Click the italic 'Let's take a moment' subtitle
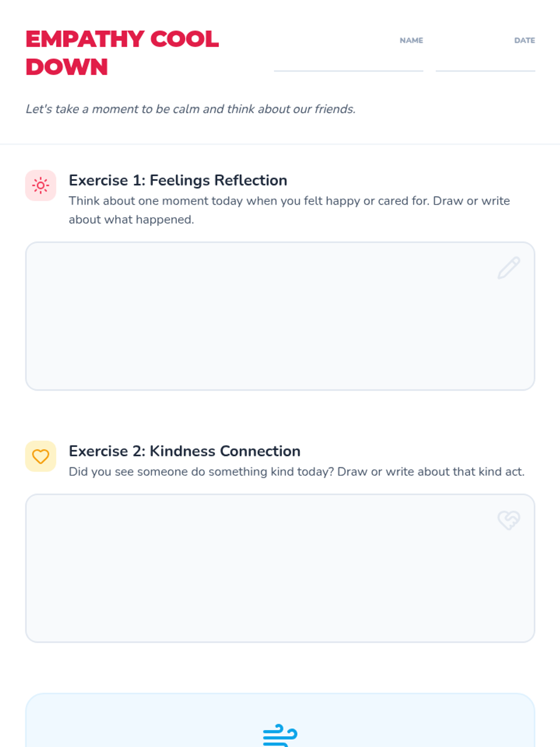The image size is (560, 747). [190, 109]
